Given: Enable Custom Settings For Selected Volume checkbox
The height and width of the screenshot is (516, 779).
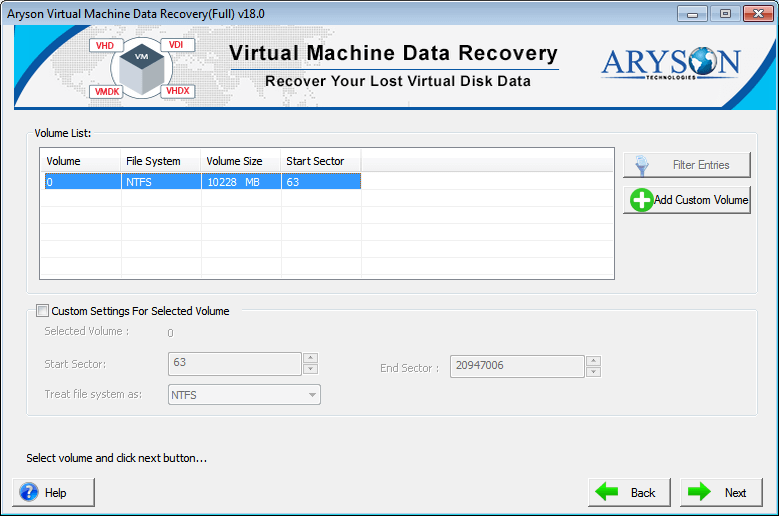Looking at the screenshot, I should 43,311.
